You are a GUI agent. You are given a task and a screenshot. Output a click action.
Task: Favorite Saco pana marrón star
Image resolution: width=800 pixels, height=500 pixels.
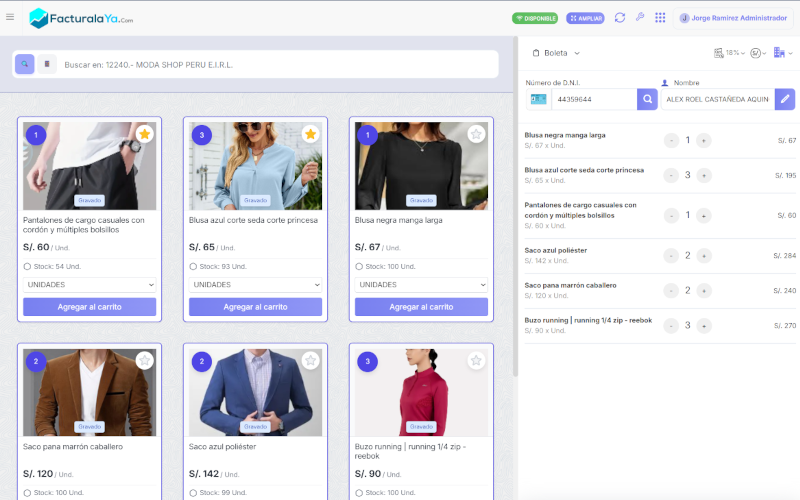coord(145,361)
